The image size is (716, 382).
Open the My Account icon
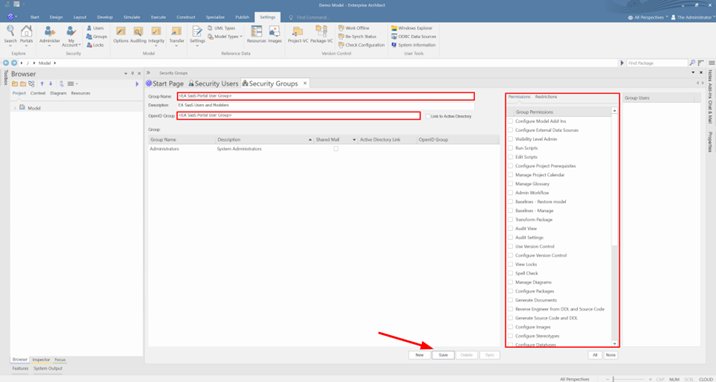click(x=71, y=36)
